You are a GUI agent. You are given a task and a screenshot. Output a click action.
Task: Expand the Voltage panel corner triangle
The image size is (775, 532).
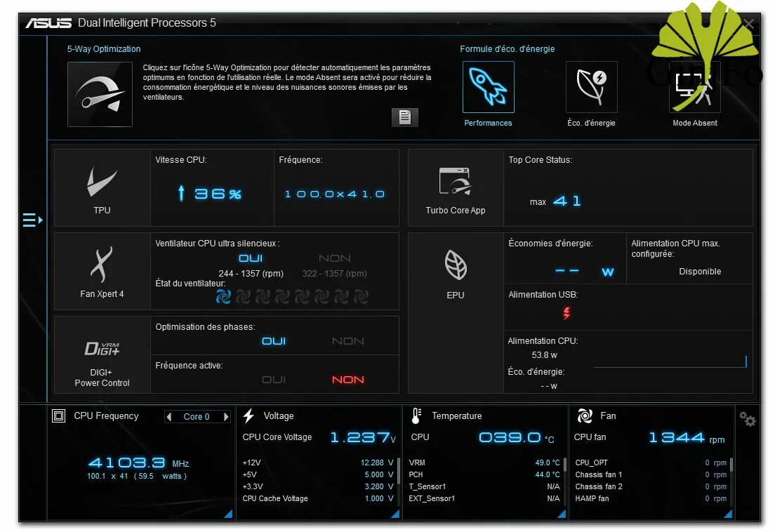395,514
